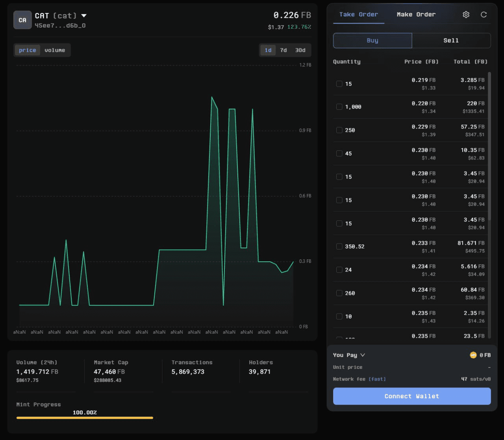Refresh the order list with reload icon
Image resolution: width=504 pixels, height=440 pixels.
pos(484,15)
